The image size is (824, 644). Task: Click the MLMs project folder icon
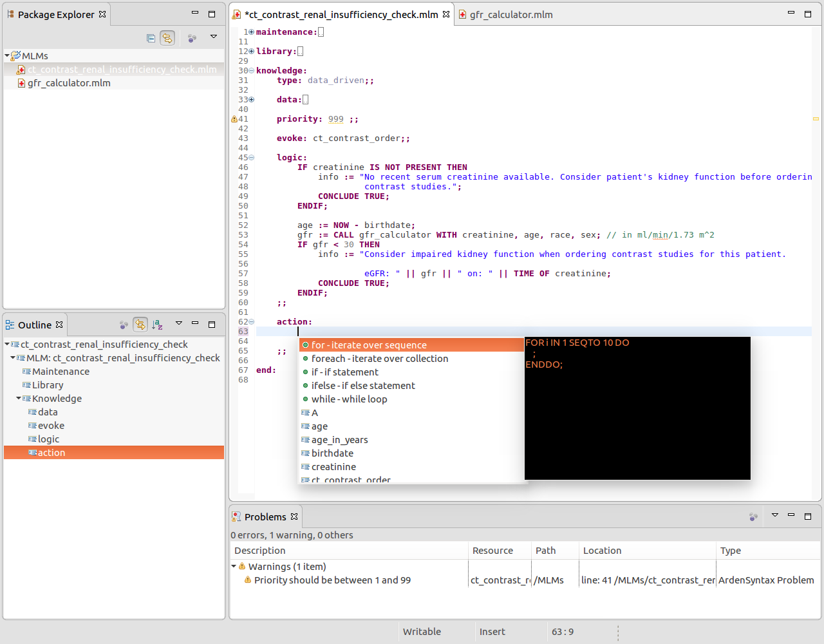tap(15, 56)
